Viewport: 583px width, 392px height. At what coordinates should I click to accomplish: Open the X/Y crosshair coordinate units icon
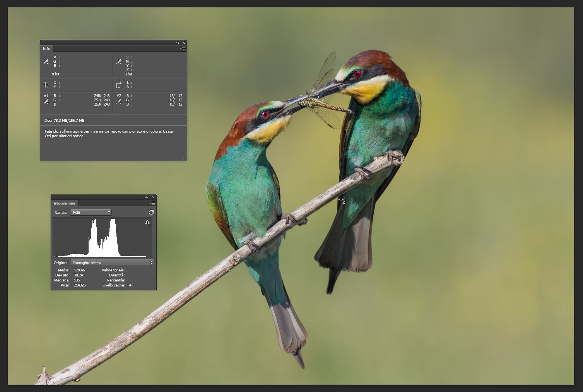[x=46, y=85]
